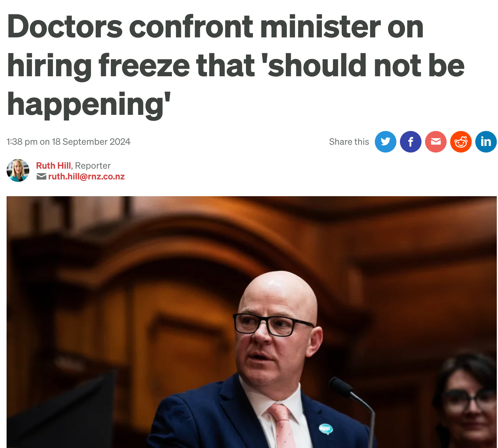Share the article by email icon
This screenshot has width=498, height=448.
coord(436,142)
